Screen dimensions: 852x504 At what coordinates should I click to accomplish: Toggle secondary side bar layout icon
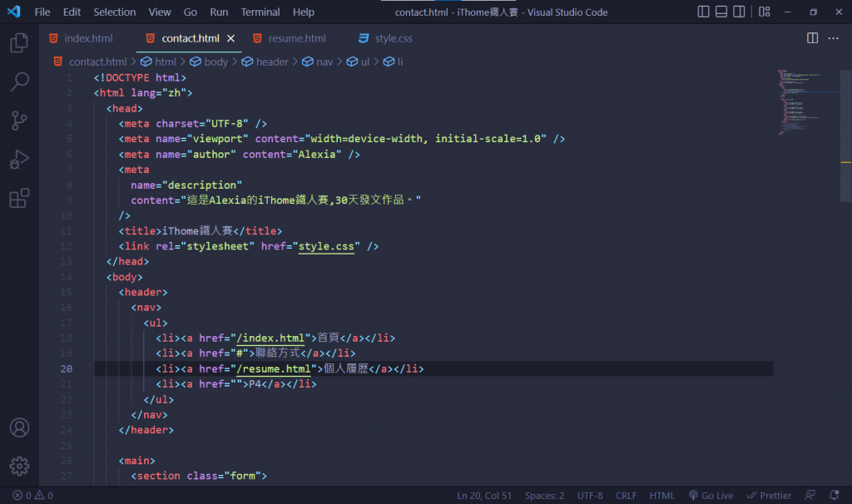[739, 12]
